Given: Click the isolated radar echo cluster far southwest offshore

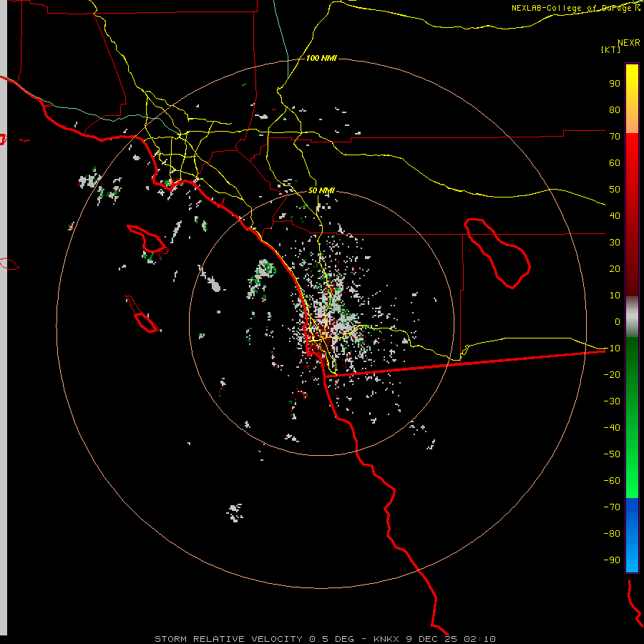Looking at the screenshot, I should pos(235,512).
